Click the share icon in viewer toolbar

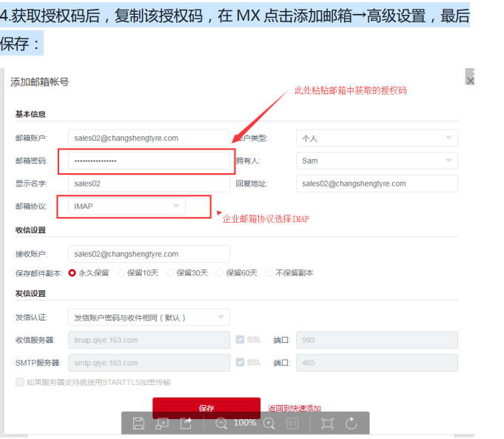[187, 423]
